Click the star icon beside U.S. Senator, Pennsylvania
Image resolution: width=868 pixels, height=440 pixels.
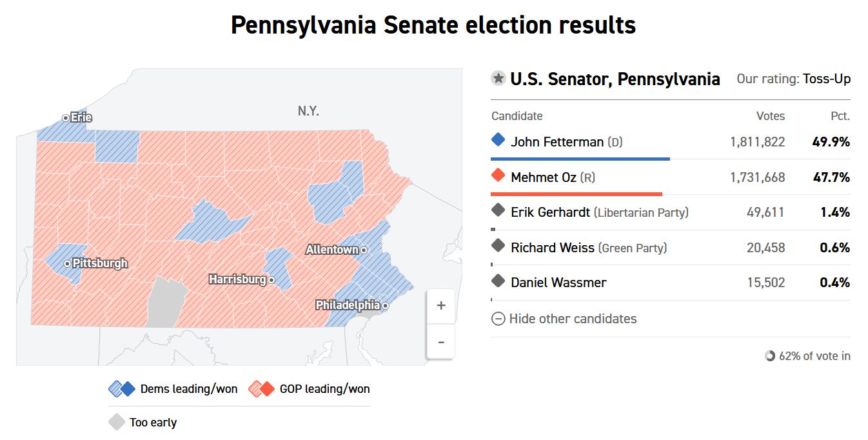point(498,79)
